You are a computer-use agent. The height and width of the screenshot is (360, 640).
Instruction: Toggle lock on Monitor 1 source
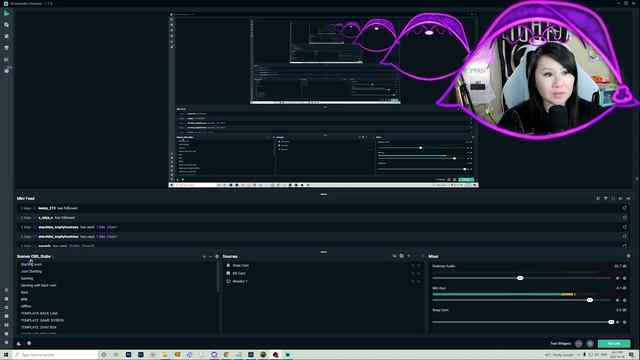tap(413, 281)
